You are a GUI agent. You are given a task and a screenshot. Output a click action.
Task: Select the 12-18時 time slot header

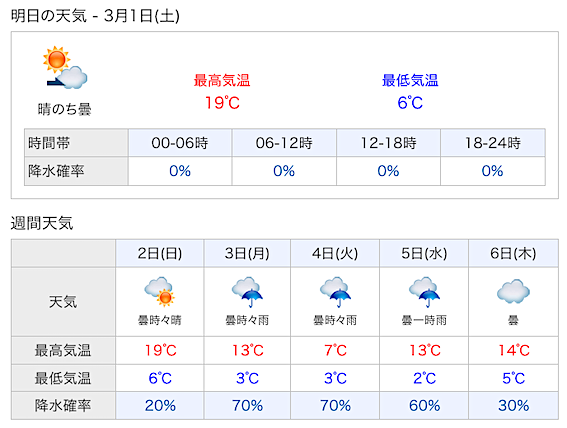(x=388, y=143)
